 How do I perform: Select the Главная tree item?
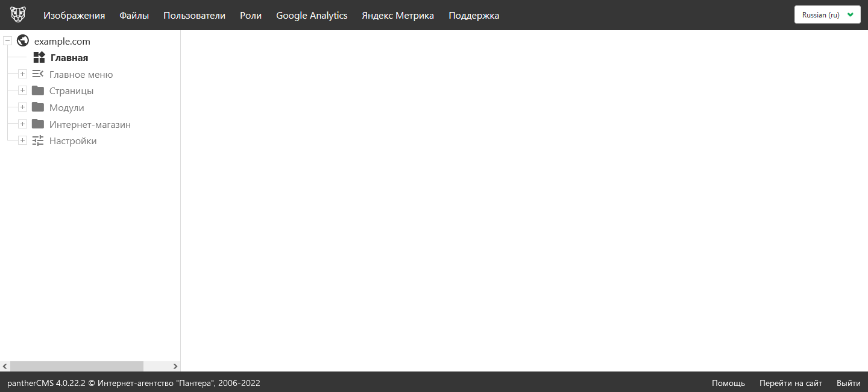[x=69, y=58]
